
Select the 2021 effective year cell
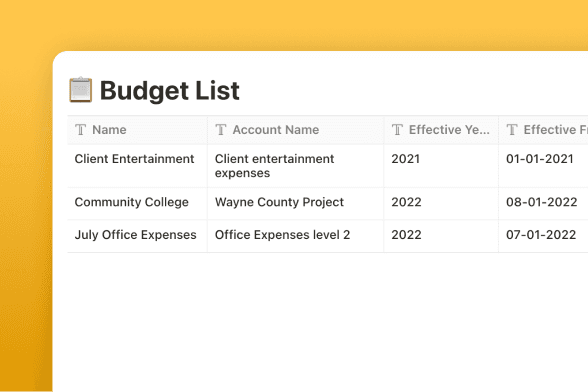441,166
